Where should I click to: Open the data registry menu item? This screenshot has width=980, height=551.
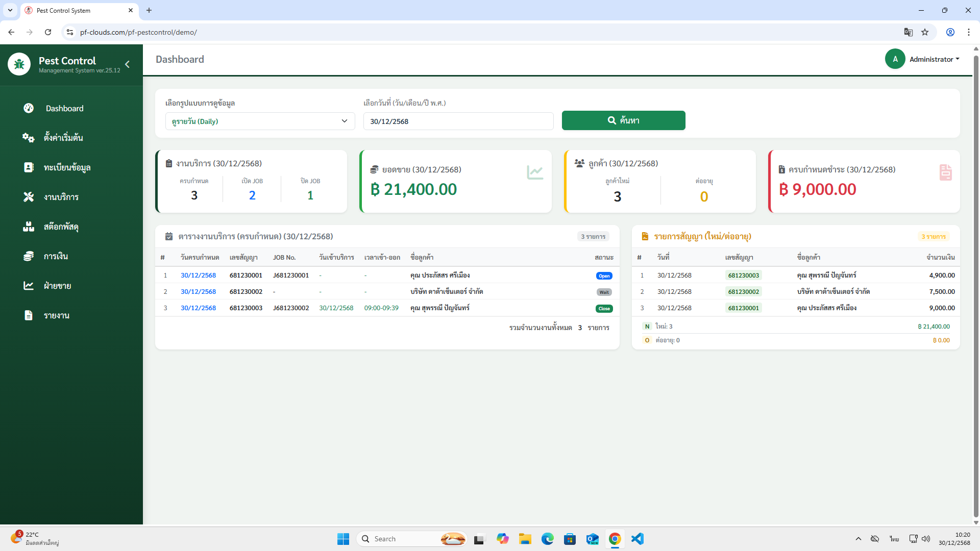(x=67, y=167)
